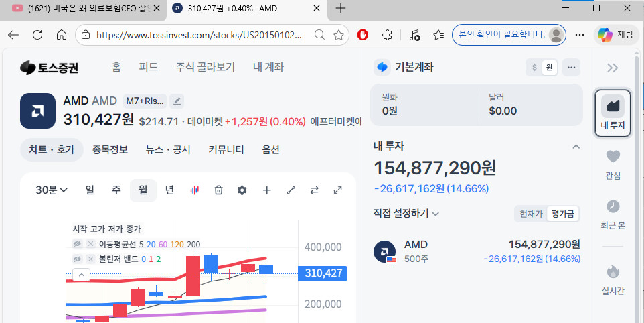Open Copilot chat button
This screenshot has width=644, height=323.
coord(617,35)
